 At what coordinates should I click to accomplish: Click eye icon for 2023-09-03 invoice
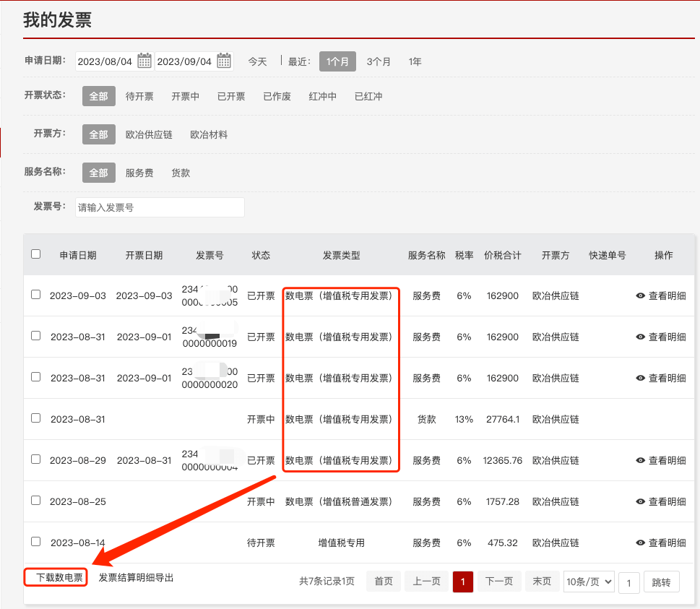pos(641,296)
